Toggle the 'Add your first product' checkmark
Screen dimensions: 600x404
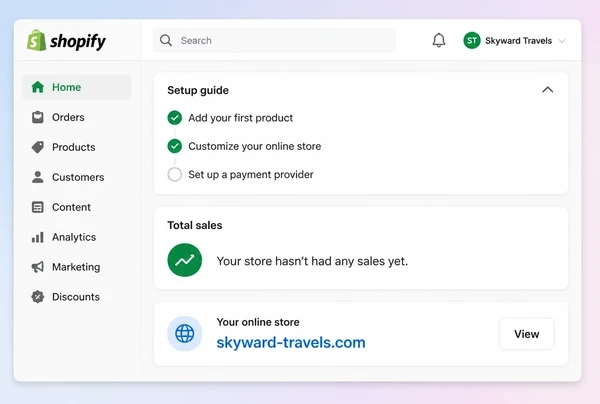coord(174,118)
